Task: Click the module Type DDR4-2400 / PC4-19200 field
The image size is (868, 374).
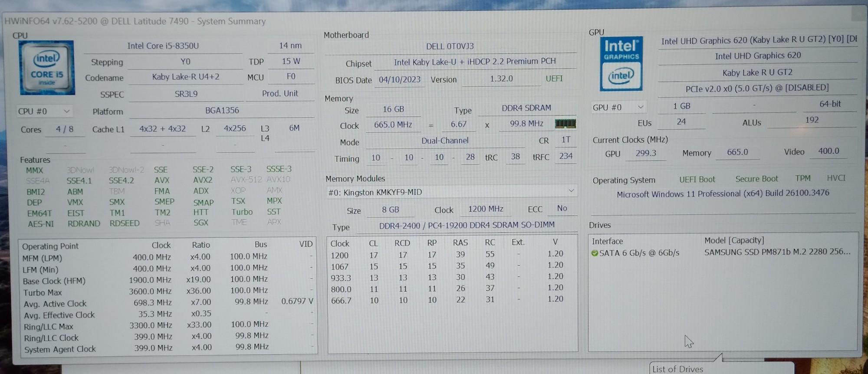Action: [x=467, y=225]
